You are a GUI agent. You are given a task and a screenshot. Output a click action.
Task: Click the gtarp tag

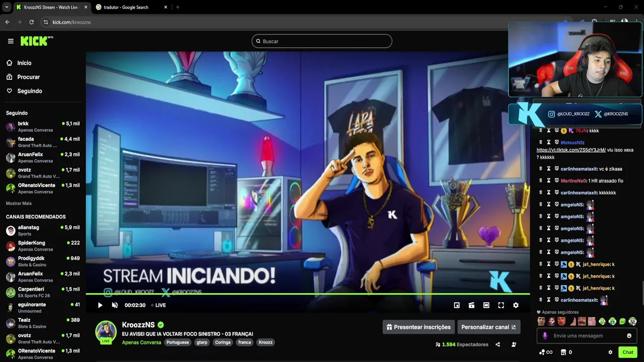(x=202, y=342)
